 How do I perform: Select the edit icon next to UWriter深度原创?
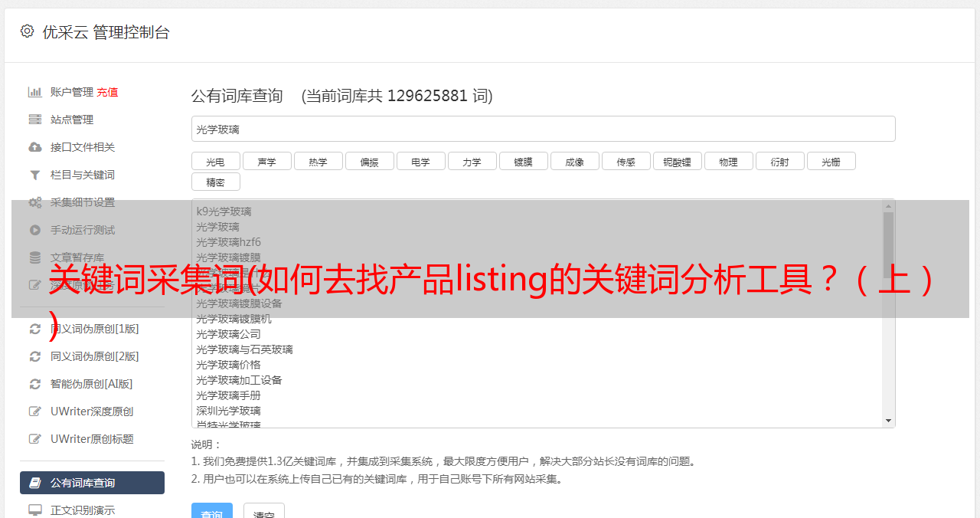[x=34, y=411]
